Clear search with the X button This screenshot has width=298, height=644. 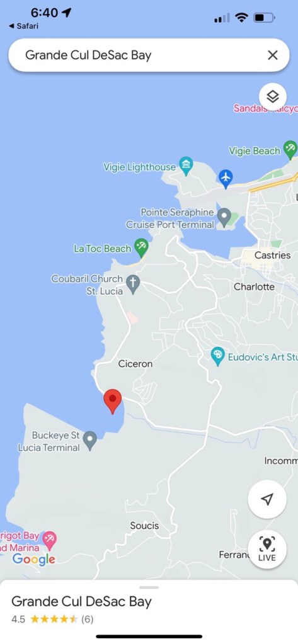[273, 55]
